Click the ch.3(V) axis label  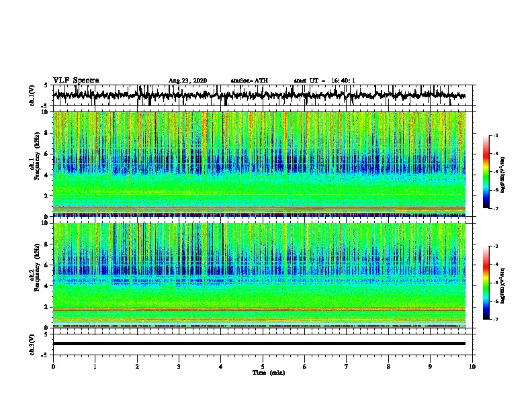tap(32, 345)
